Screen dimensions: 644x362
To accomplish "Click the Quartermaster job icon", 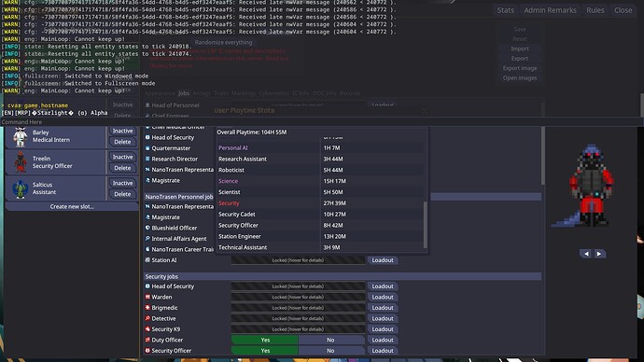I will pos(147,148).
